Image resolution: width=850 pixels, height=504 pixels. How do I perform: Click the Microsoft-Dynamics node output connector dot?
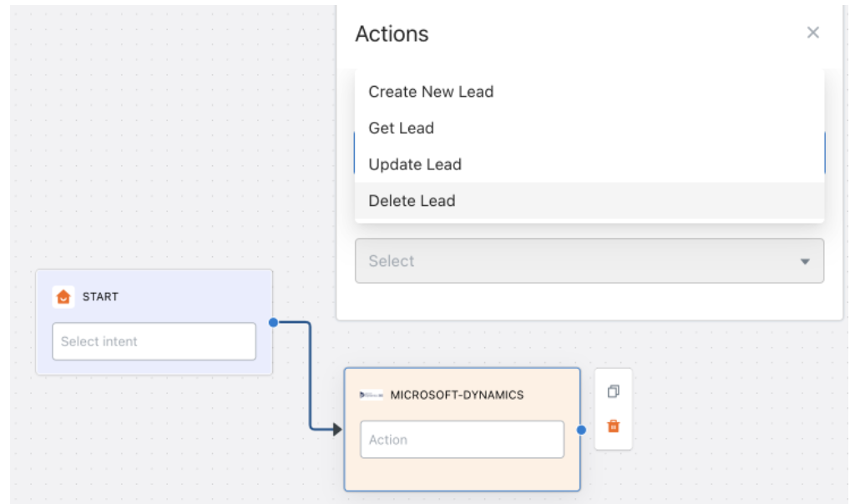tap(581, 430)
